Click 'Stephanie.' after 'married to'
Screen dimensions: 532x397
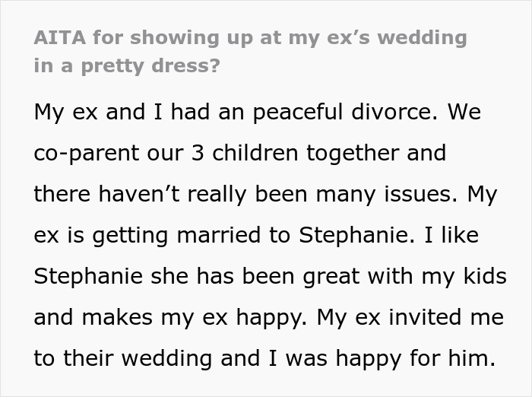pyautogui.click(x=356, y=235)
